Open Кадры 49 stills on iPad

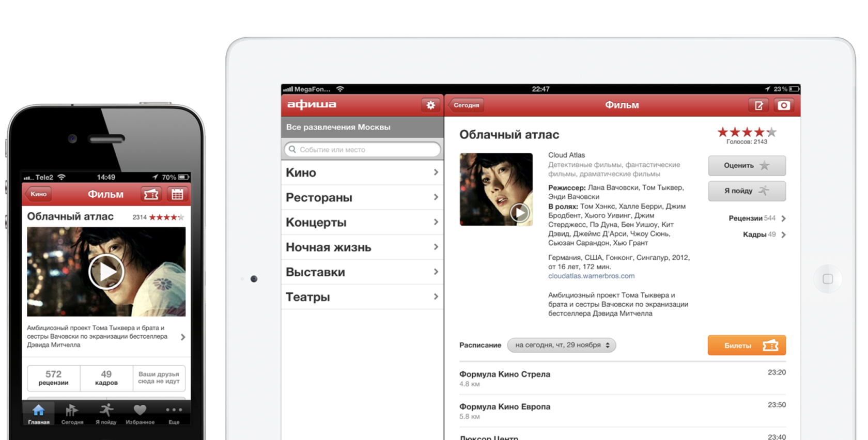pyautogui.click(x=764, y=234)
